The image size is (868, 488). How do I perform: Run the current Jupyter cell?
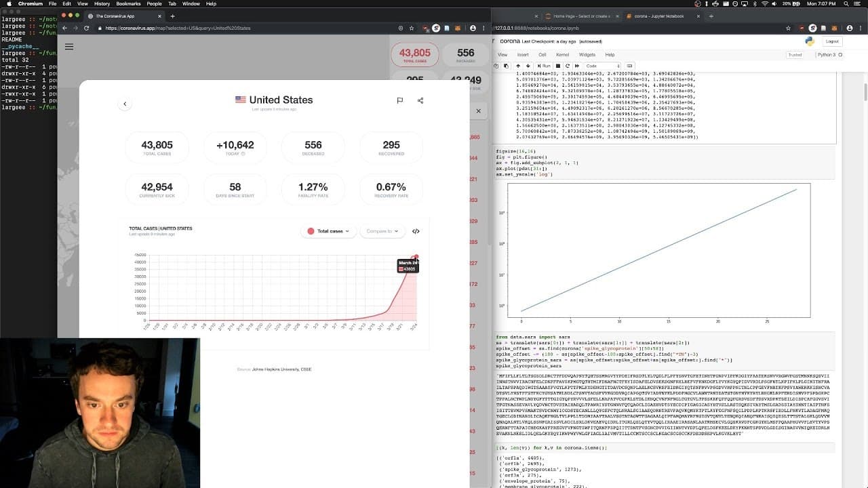pos(544,66)
